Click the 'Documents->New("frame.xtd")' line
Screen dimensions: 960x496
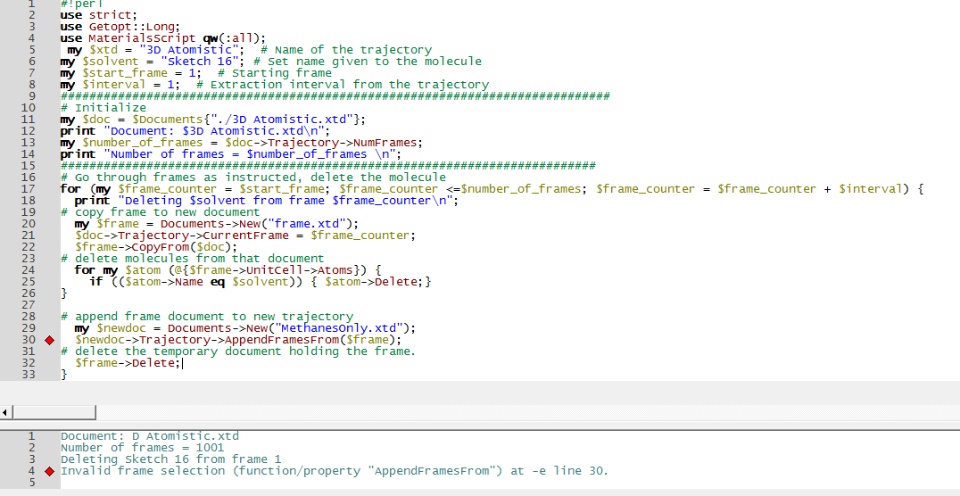[217, 224]
